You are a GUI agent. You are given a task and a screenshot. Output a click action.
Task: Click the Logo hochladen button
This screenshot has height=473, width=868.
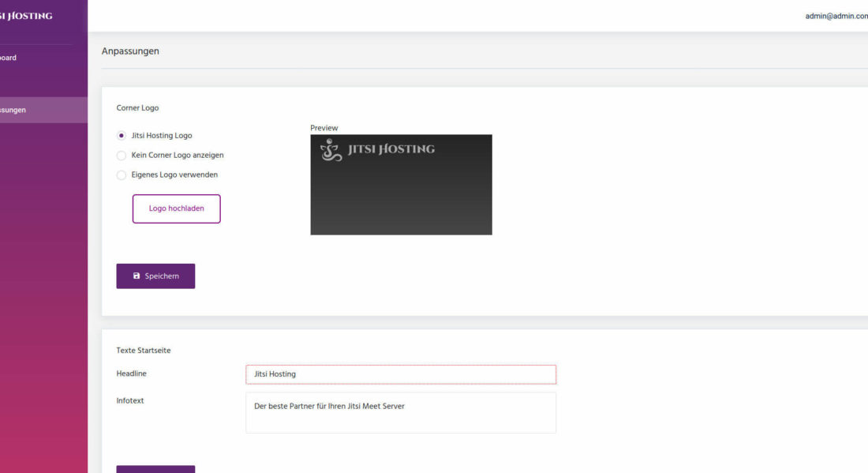(176, 208)
